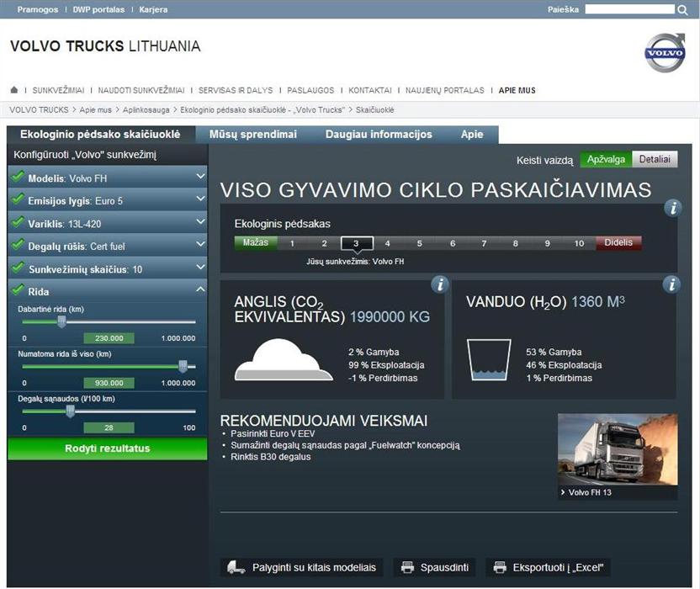The image size is (700, 589).
Task: Expand the Variklis: 13L-420 section
Action: (x=107, y=223)
